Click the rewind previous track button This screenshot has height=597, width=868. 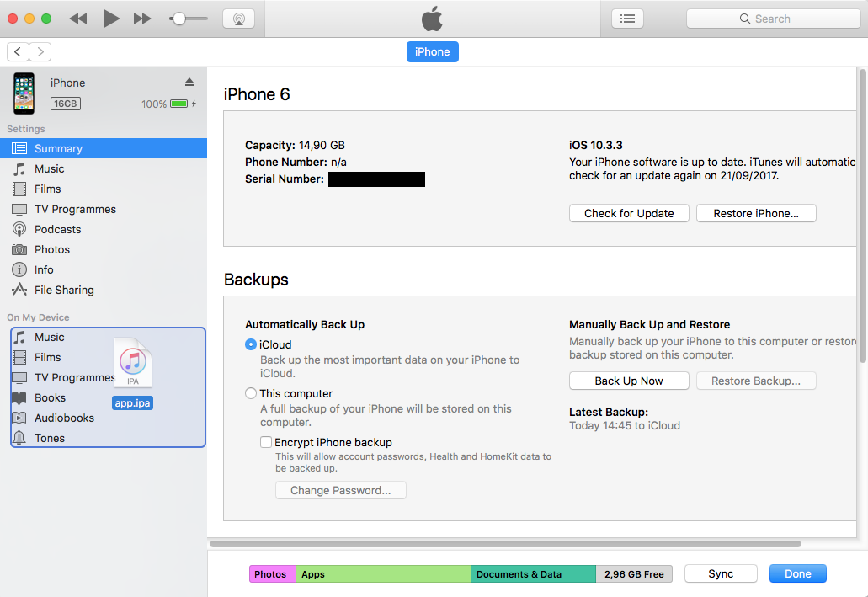[x=78, y=19]
